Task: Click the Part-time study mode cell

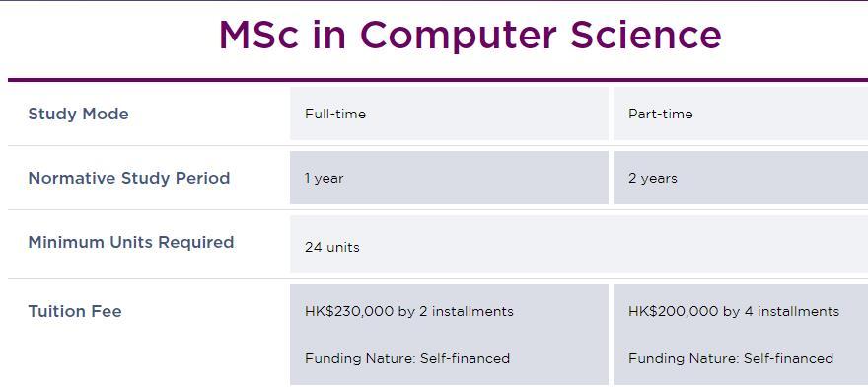Action: (741, 114)
